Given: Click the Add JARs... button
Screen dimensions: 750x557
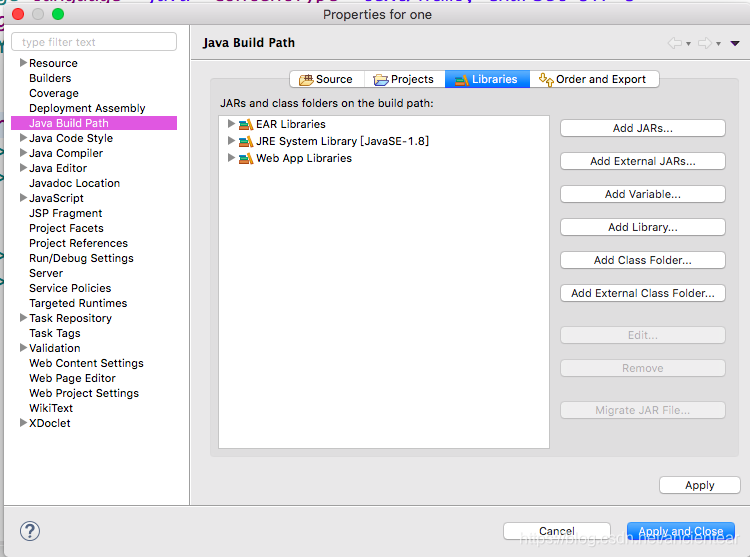Looking at the screenshot, I should (642, 128).
